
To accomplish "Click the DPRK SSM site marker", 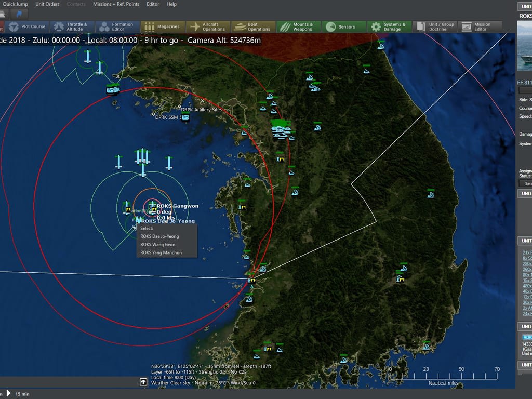I will pos(153,114).
